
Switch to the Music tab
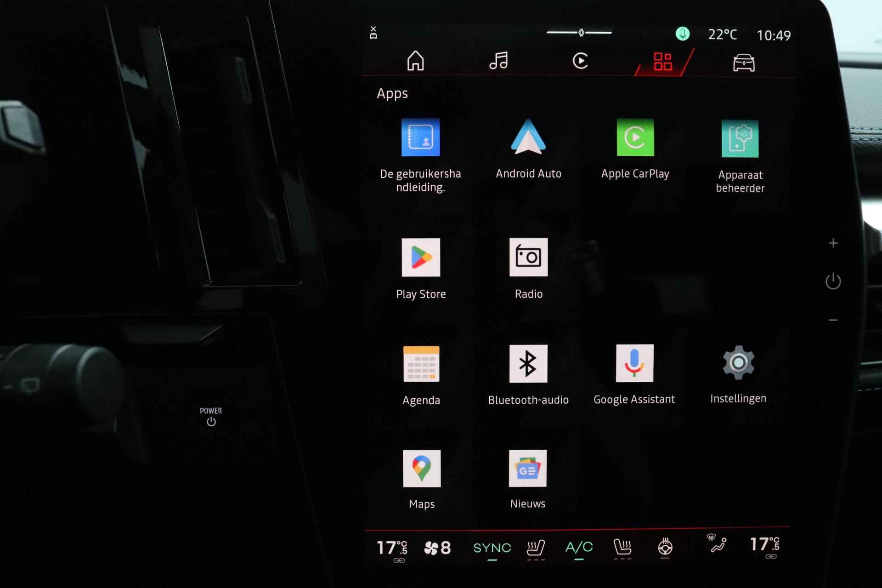click(x=498, y=61)
